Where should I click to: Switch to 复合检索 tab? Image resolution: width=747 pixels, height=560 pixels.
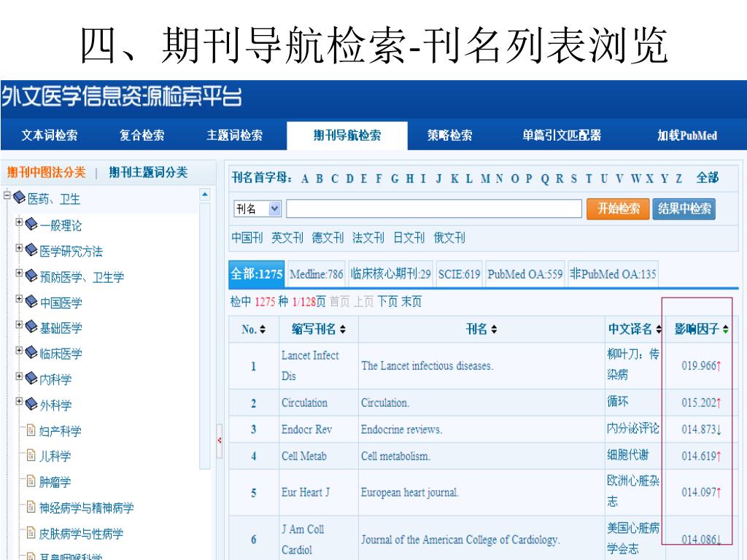142,135
